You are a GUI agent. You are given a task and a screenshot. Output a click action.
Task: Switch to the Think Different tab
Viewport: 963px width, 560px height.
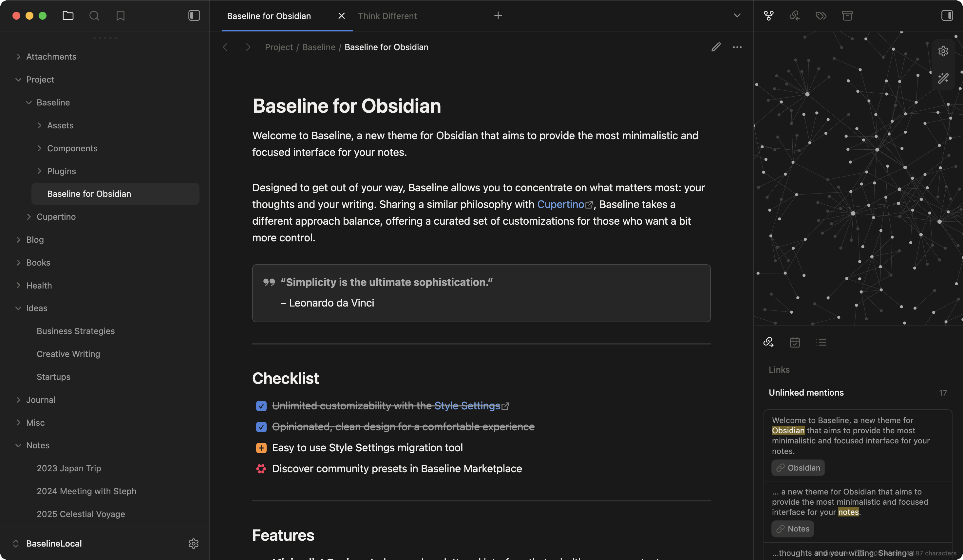(387, 16)
